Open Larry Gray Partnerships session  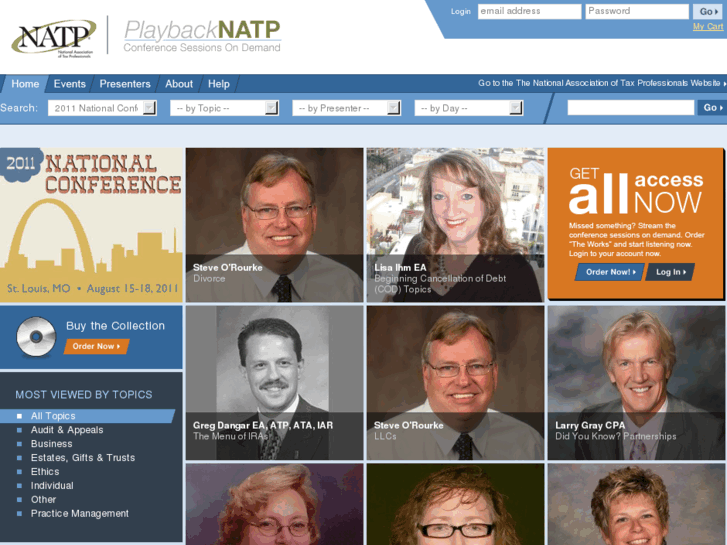[636, 383]
